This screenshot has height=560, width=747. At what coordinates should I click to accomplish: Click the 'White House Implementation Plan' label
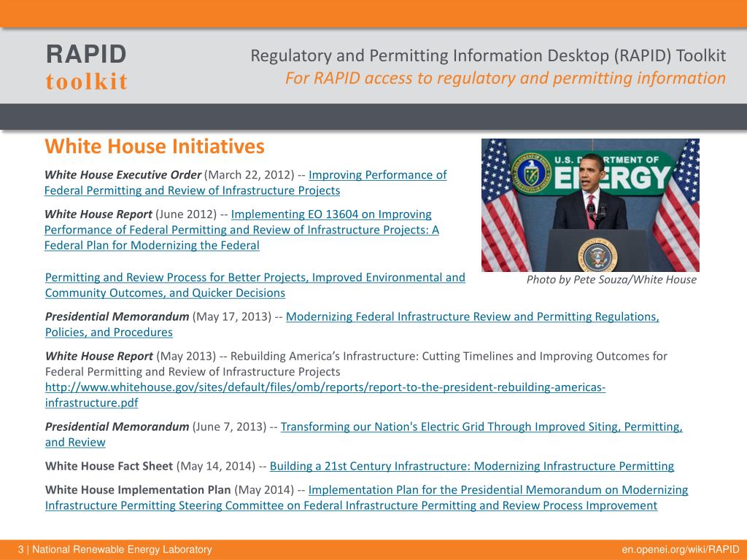point(138,490)
